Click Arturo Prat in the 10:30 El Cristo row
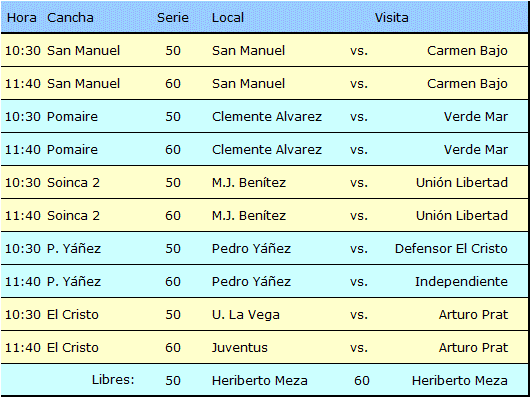Screen dimensions: 530x397 point(473,315)
